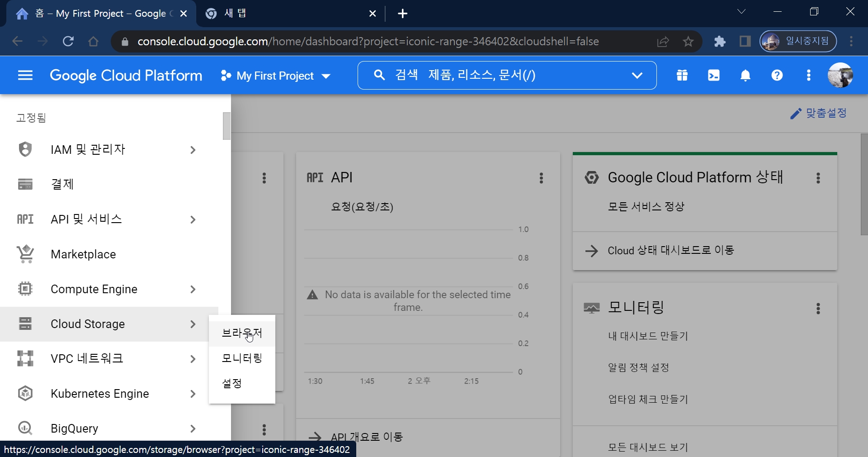Open the hamburger navigation menu

pos(25,76)
